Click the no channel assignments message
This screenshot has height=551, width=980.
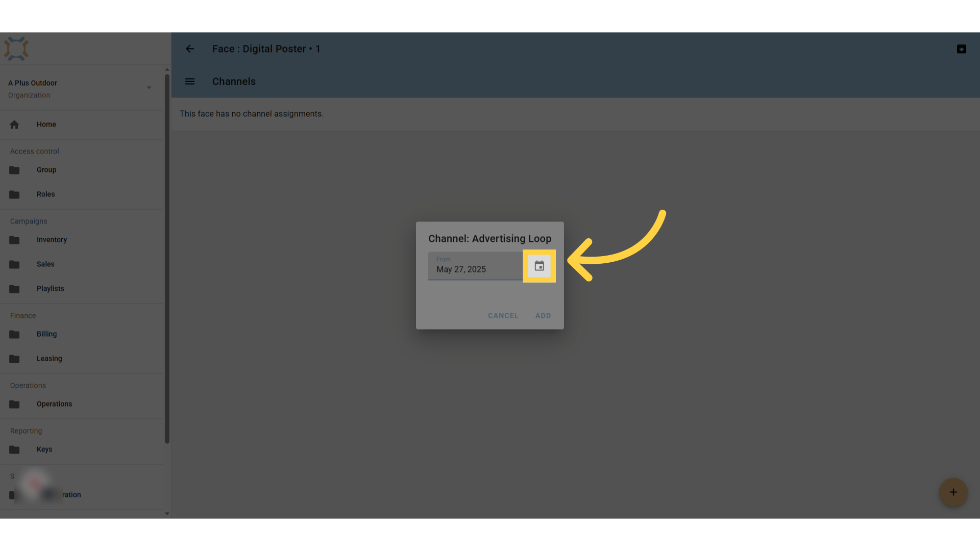pyautogui.click(x=252, y=114)
